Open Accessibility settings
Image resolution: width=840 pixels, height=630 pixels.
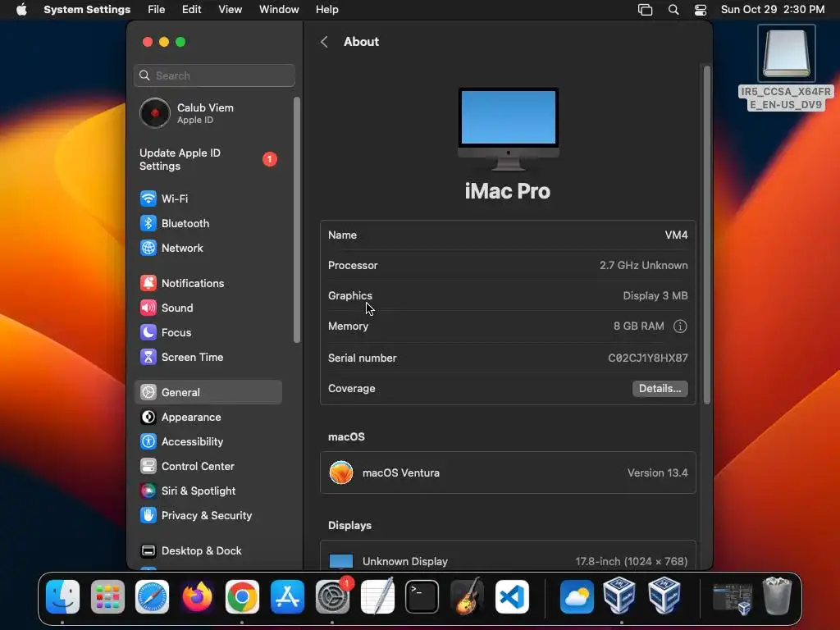208,442
